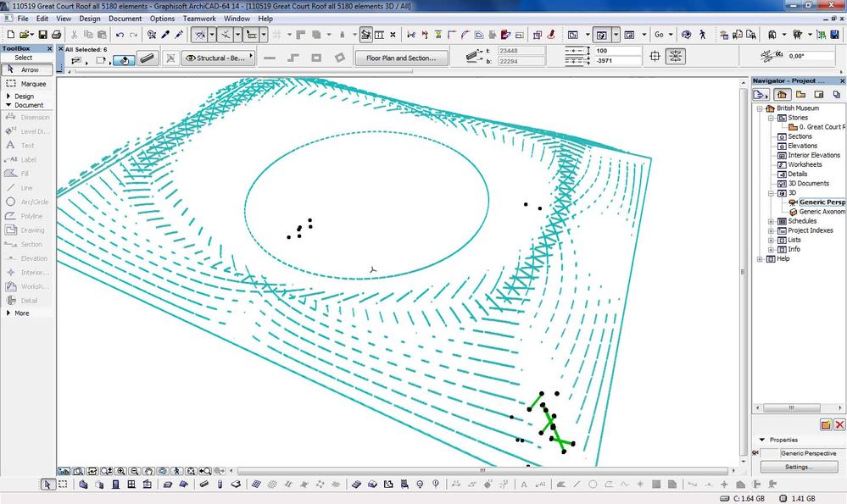Image resolution: width=847 pixels, height=504 pixels.
Task: Click the red delete X icon in Navigator
Action: click(839, 424)
